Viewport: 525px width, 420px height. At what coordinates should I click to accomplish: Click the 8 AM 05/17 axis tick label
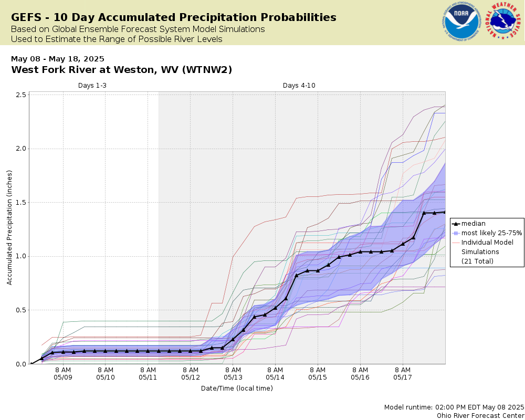click(x=403, y=373)
